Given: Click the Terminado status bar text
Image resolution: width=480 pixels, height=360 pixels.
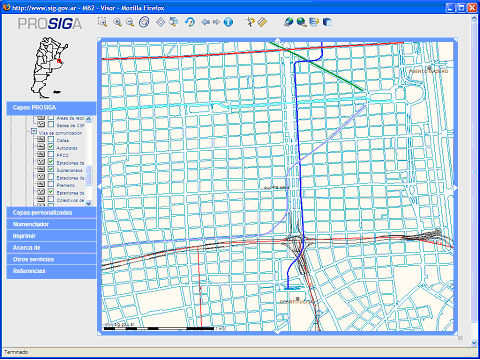Looking at the screenshot, I should pos(16,352).
